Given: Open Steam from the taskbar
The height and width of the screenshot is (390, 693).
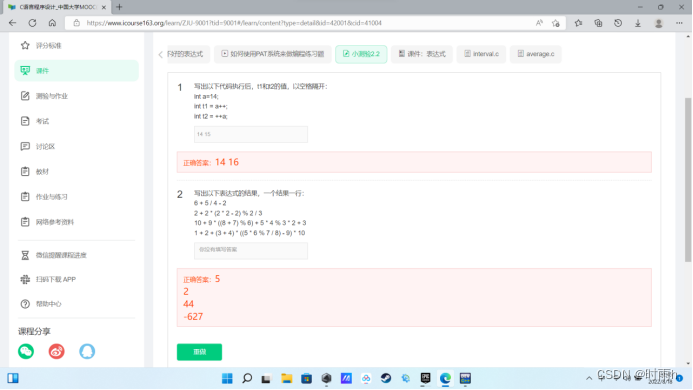Looking at the screenshot, I should [386, 379].
